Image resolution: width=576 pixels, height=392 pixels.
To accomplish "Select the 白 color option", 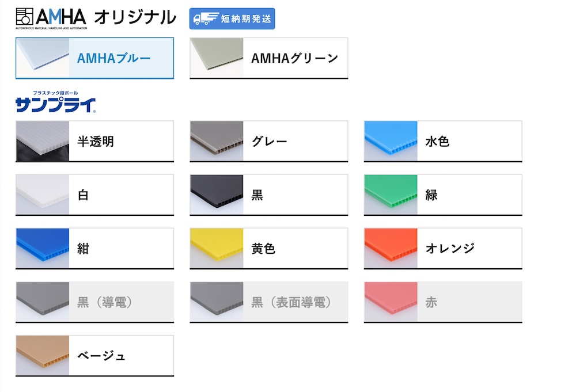I will 95,195.
